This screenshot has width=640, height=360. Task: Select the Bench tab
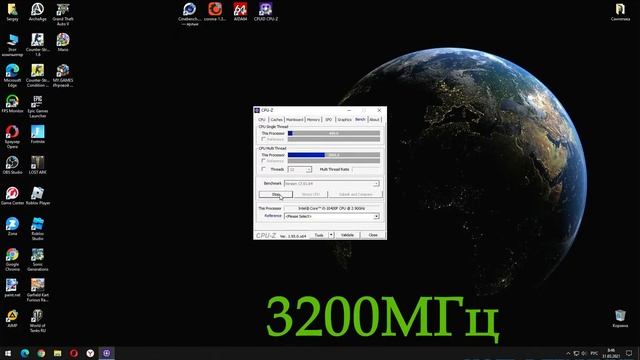tap(360, 119)
